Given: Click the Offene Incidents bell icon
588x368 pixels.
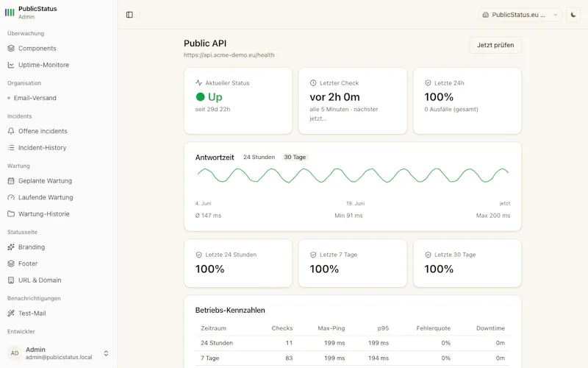Looking at the screenshot, I should pos(11,131).
